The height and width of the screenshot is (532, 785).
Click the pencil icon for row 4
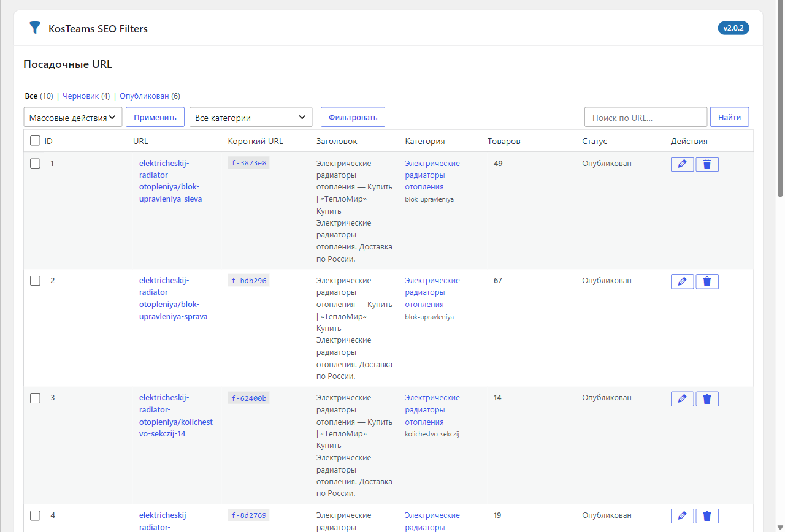click(682, 516)
